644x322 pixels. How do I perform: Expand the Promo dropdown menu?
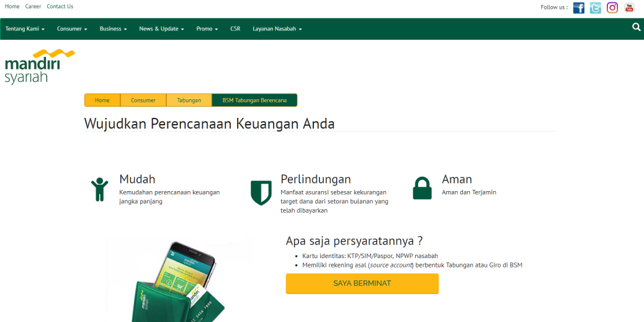click(207, 29)
